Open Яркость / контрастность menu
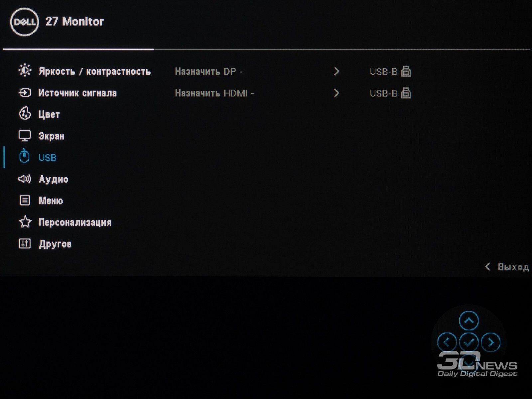Screen dimensions: 532x399 pos(94,71)
